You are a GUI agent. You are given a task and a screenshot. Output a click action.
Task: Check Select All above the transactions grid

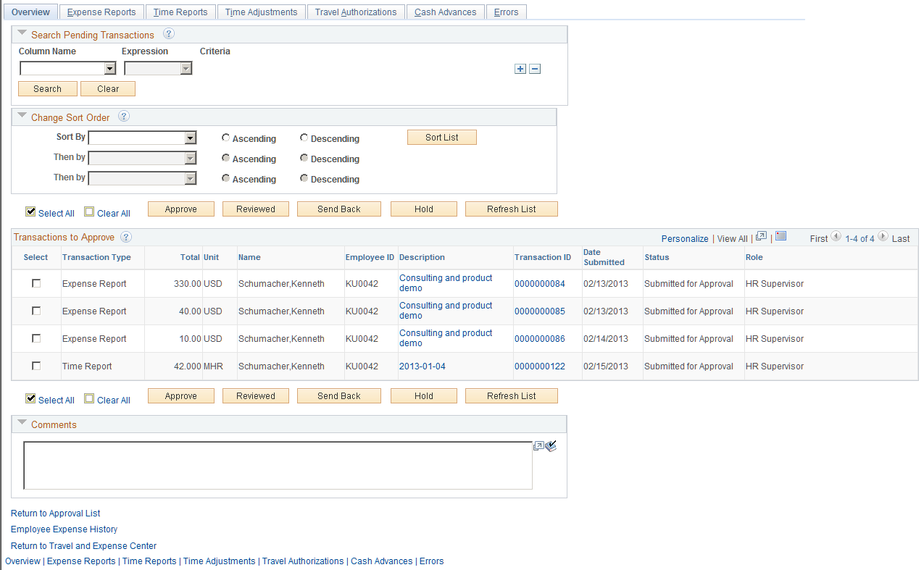point(30,211)
